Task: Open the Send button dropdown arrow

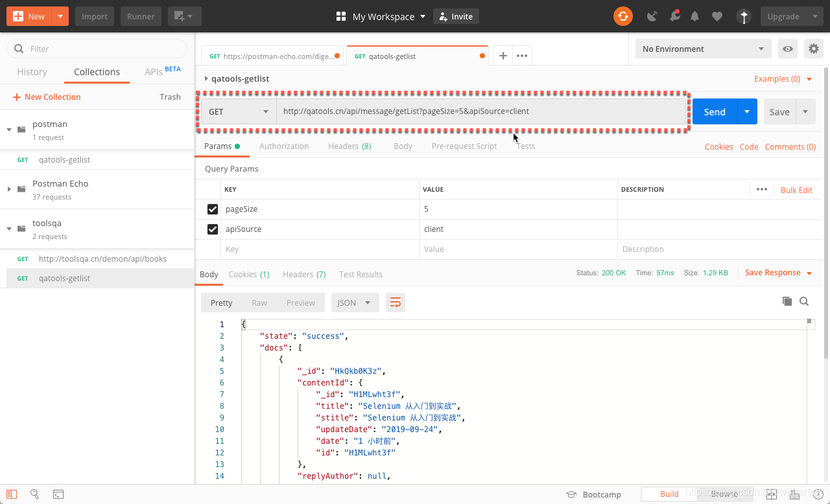Action: [747, 111]
